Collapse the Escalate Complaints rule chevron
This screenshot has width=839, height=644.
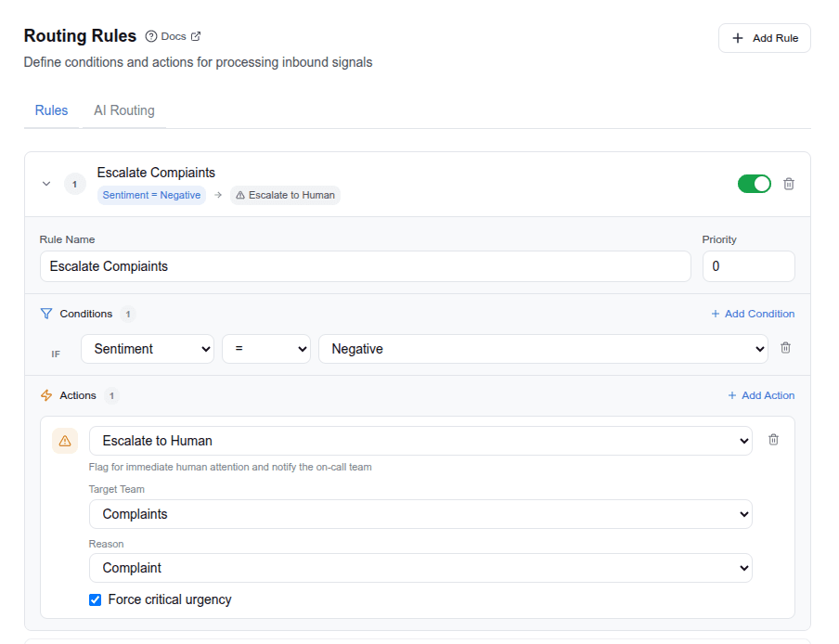click(46, 184)
